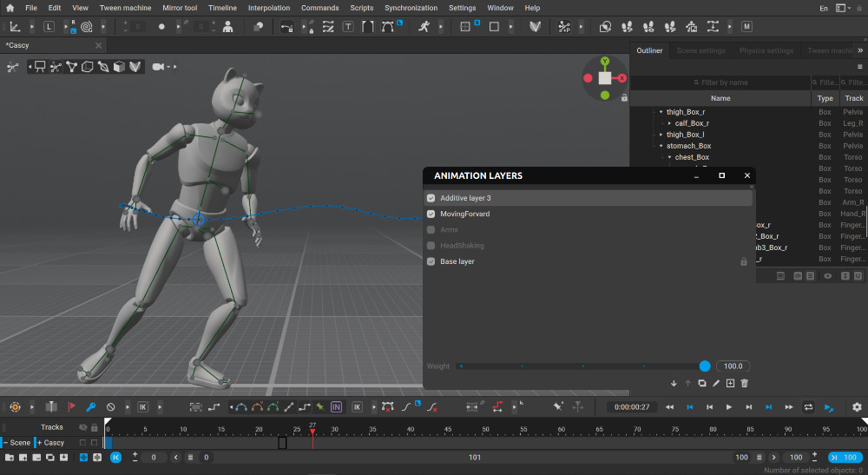This screenshot has width=868, height=475.
Task: Click the M button in top toolbar
Action: pos(746,27)
